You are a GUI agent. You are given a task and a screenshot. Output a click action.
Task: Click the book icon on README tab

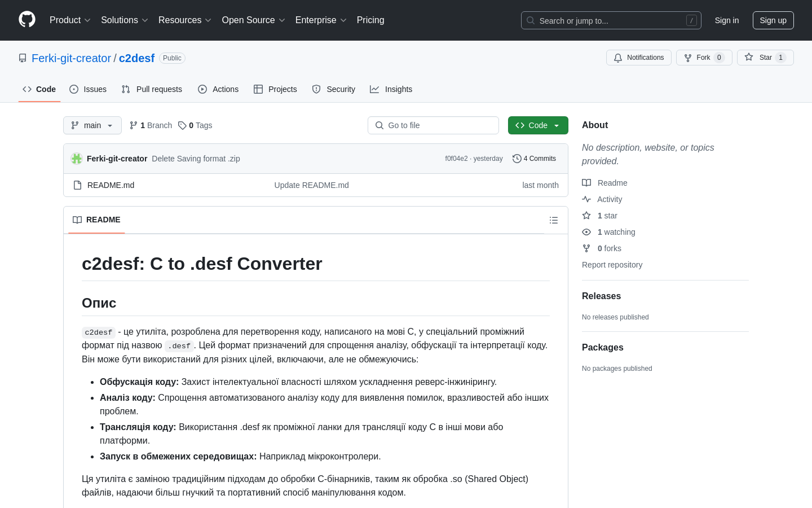[77, 220]
